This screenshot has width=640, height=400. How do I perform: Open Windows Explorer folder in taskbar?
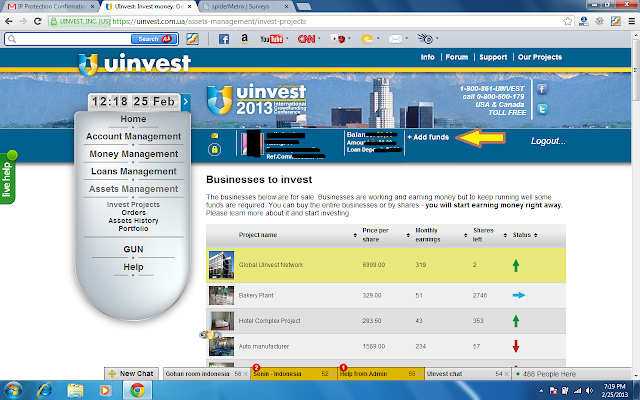pyautogui.click(x=76, y=390)
